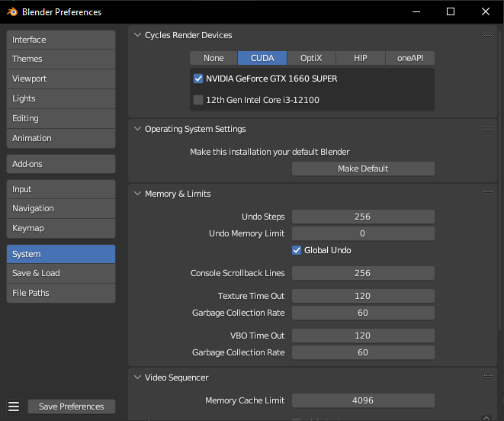The height and width of the screenshot is (421, 504).
Task: Click grip dots icon on Memory & Limits panel
Action: 488,194
